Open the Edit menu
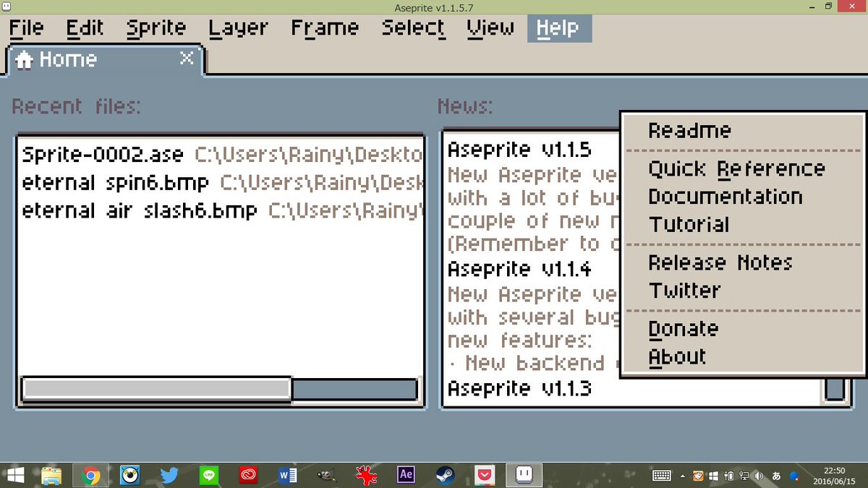Viewport: 868px width, 488px height. click(x=85, y=28)
